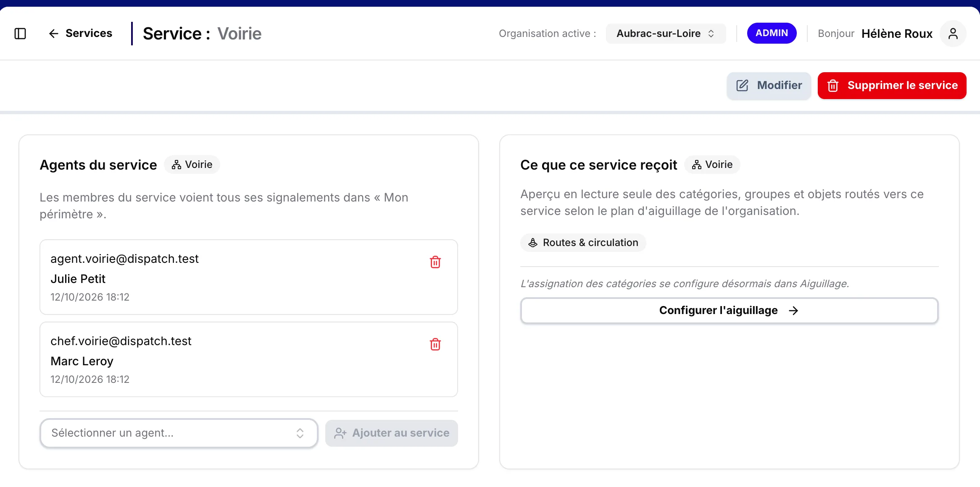Click the Hélène Roux user name
Image resolution: width=980 pixels, height=487 pixels.
[897, 34]
